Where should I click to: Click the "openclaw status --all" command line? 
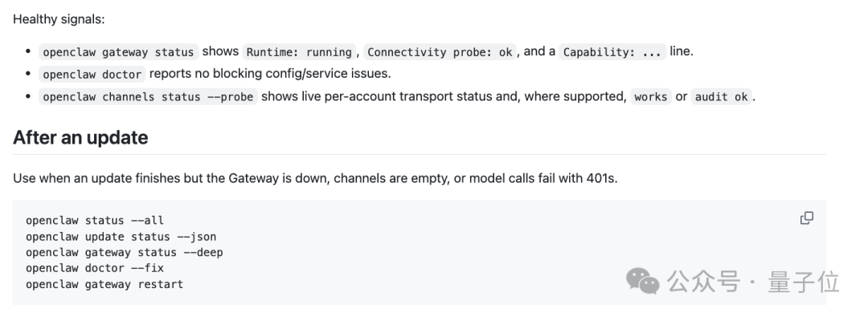(x=95, y=221)
